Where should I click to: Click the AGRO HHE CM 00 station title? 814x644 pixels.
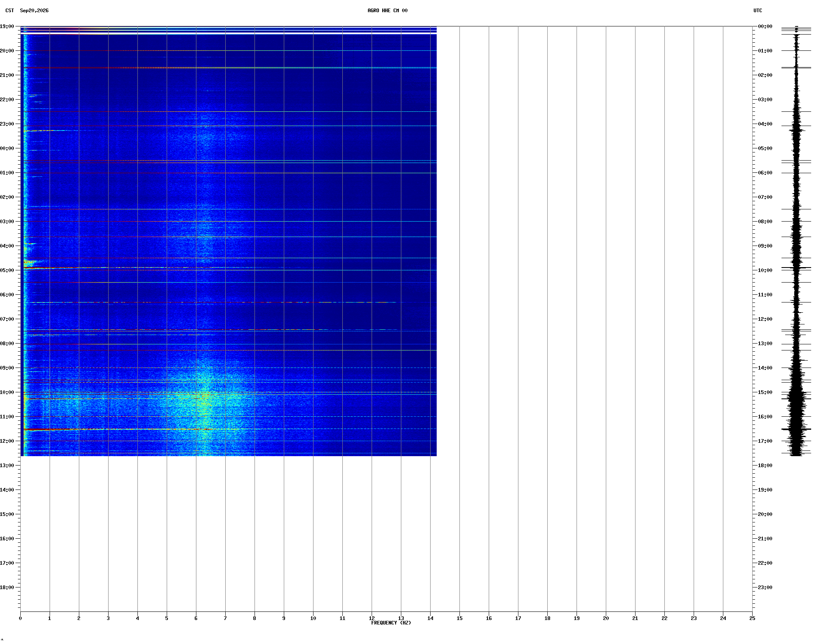(387, 11)
